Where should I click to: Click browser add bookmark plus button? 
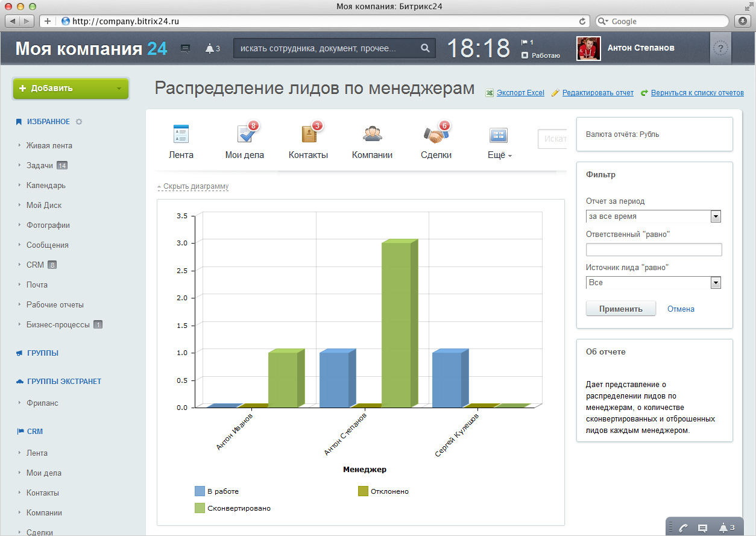pyautogui.click(x=48, y=21)
